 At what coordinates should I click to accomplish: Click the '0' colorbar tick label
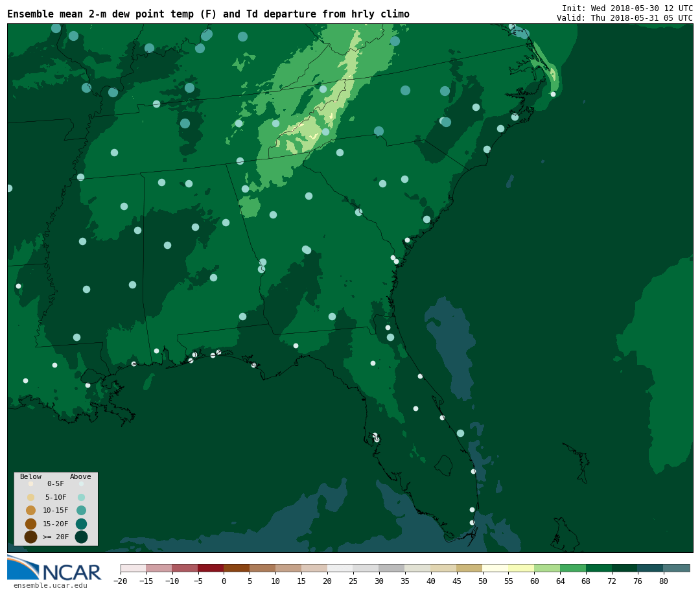click(224, 581)
